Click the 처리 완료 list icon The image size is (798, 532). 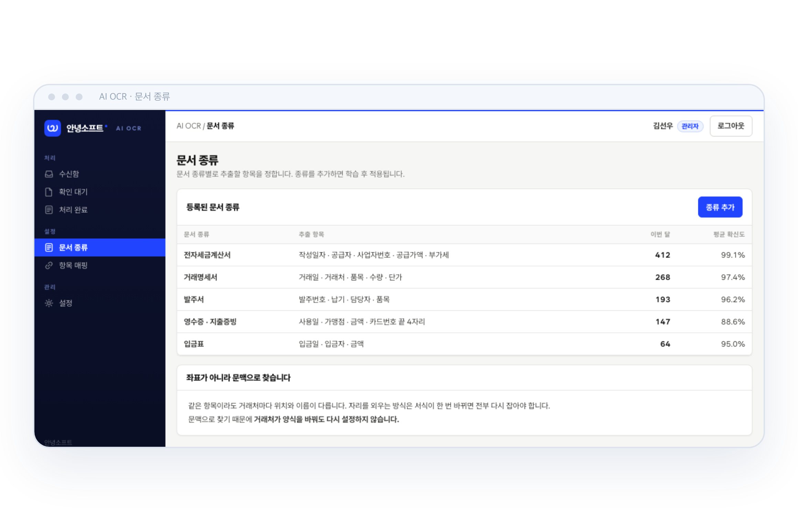[49, 210]
